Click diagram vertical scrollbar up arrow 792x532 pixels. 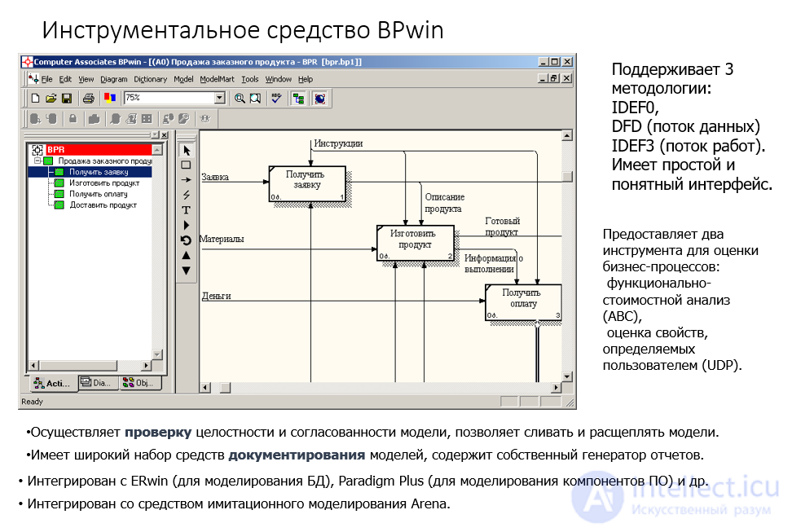(x=567, y=135)
